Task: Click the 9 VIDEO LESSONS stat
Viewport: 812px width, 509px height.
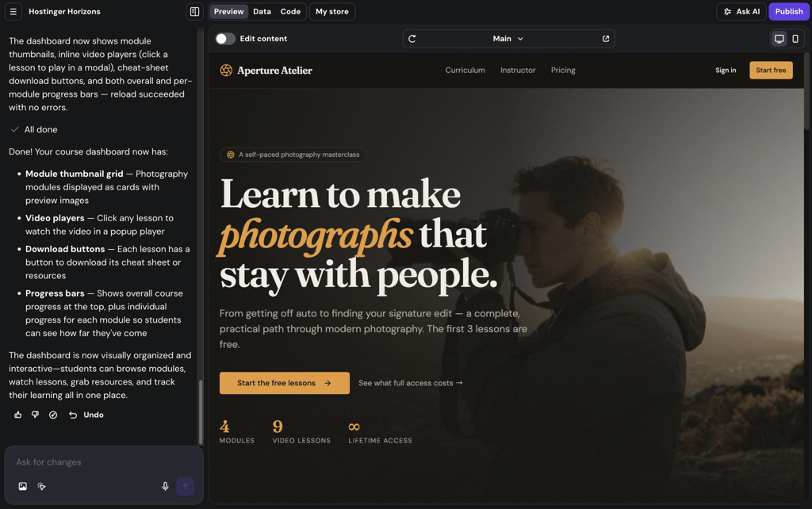Action: tap(301, 432)
